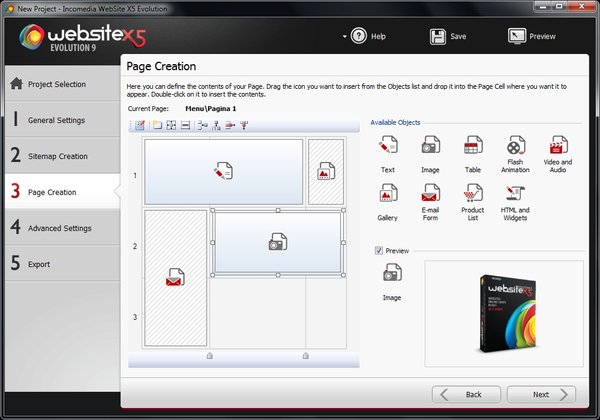Open the Sitemap Creation step
The height and width of the screenshot is (420, 600).
pyautogui.click(x=60, y=156)
